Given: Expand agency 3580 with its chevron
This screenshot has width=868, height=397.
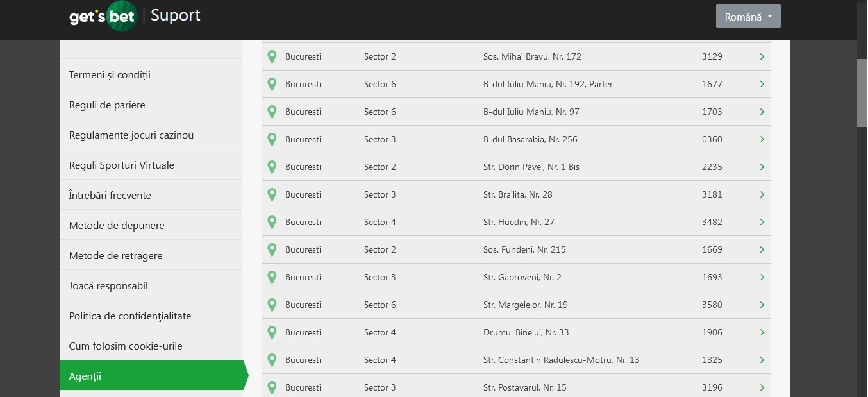Looking at the screenshot, I should (762, 305).
